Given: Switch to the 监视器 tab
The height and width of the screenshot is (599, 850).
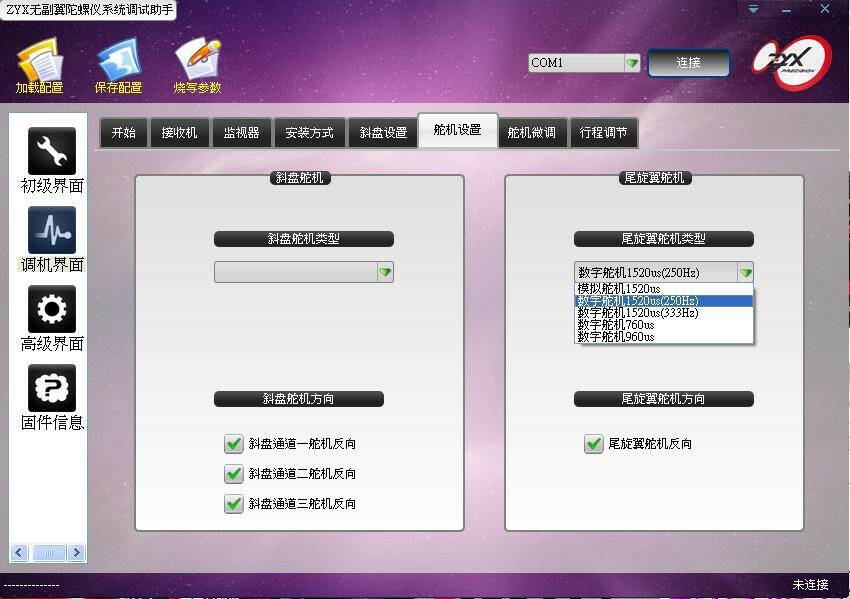Looking at the screenshot, I should point(241,133).
